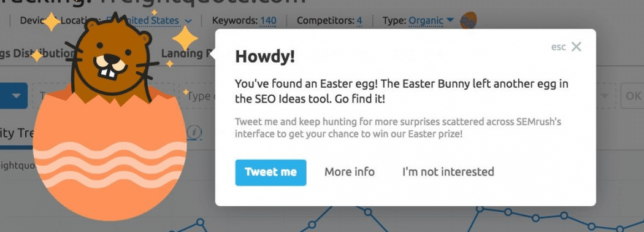Click the chart data point below Tweet me

pyautogui.click(x=312, y=225)
